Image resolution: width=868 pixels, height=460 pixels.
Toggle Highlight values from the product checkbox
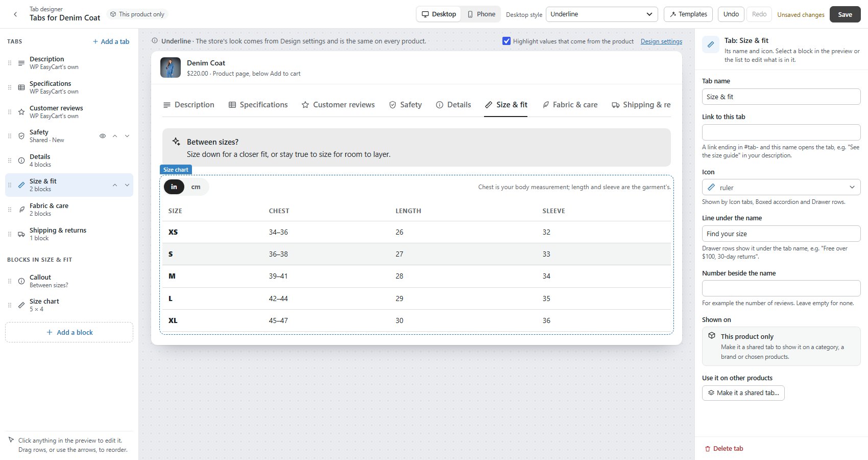[x=507, y=41]
